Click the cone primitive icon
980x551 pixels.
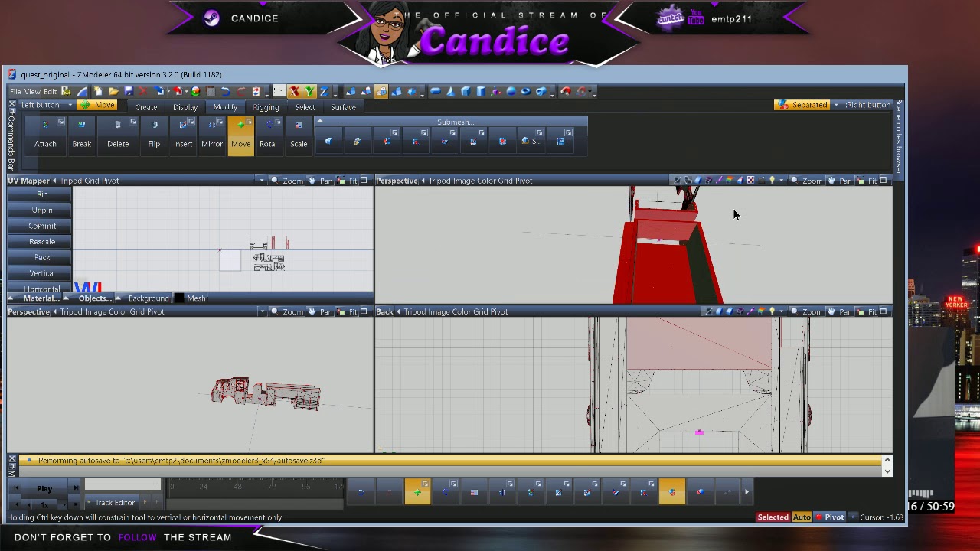pos(450,91)
